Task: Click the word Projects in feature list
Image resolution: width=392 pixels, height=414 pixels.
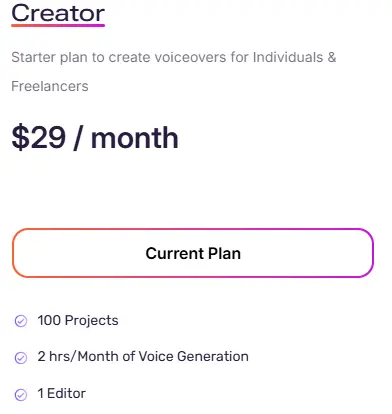Action: tap(91, 321)
